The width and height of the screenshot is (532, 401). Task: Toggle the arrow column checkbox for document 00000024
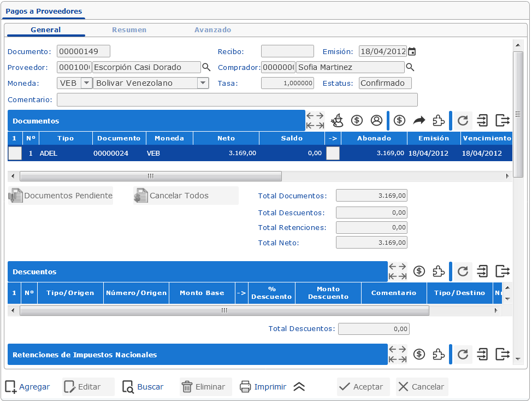333,153
